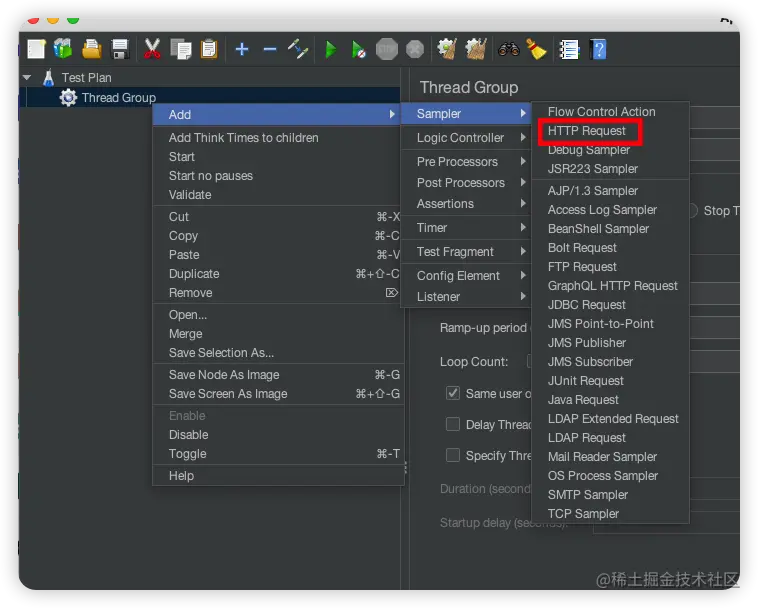The height and width of the screenshot is (608, 758).
Task: Open the Logic Controller submenu
Action: 466,138
